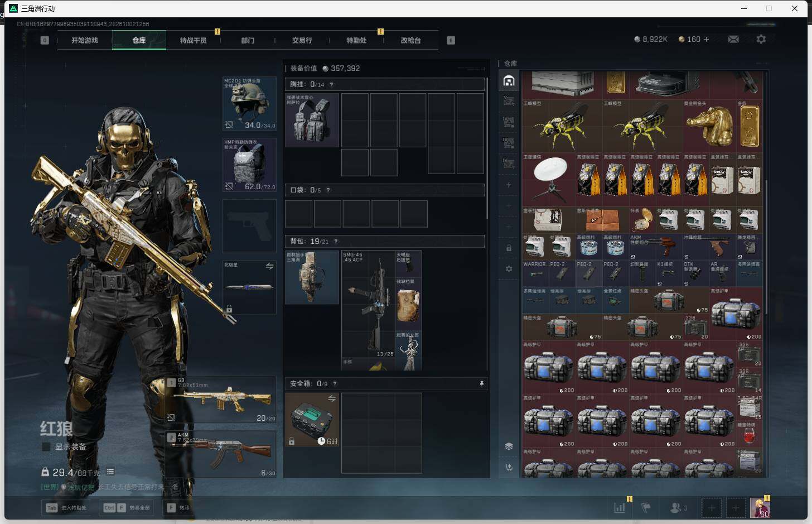Switch to the 开始游戏 tab
Screen dimensions: 812x524
click(85, 40)
